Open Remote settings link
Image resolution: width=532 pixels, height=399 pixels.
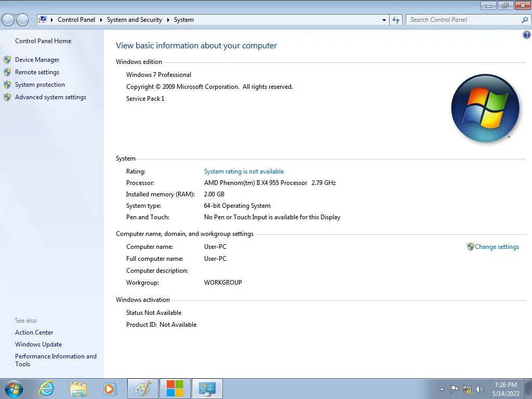pyautogui.click(x=37, y=72)
